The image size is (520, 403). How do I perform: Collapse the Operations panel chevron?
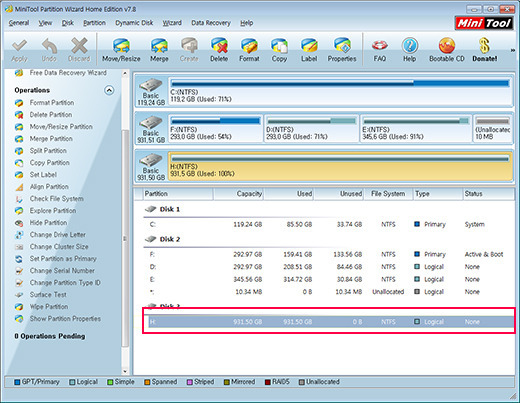(x=109, y=90)
